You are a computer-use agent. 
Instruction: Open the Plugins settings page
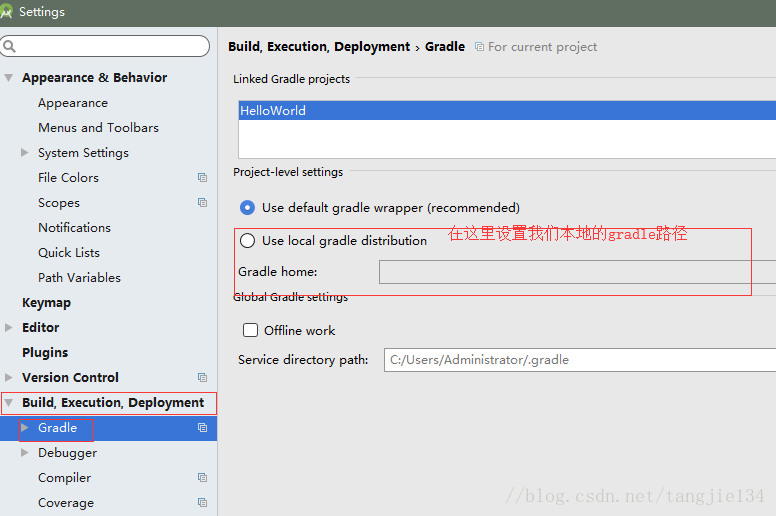pyautogui.click(x=45, y=353)
